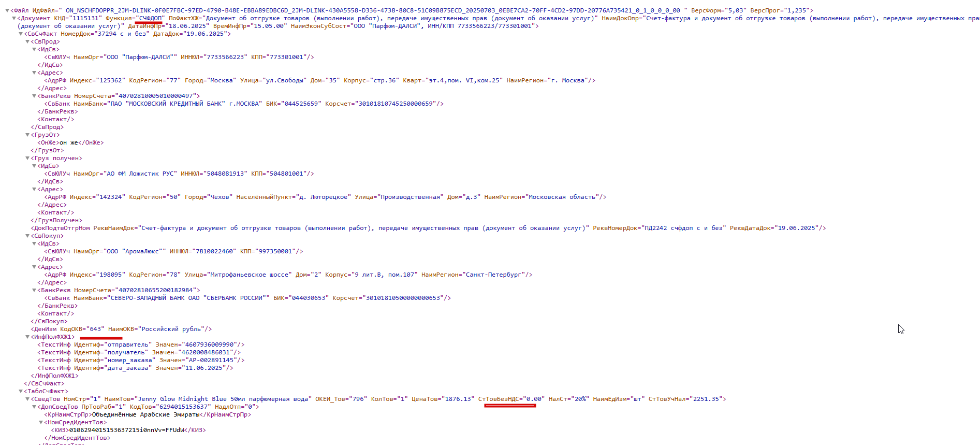Collapse the СвПокуп node triangle
Viewport: 980px width, 445px height.
click(27, 236)
